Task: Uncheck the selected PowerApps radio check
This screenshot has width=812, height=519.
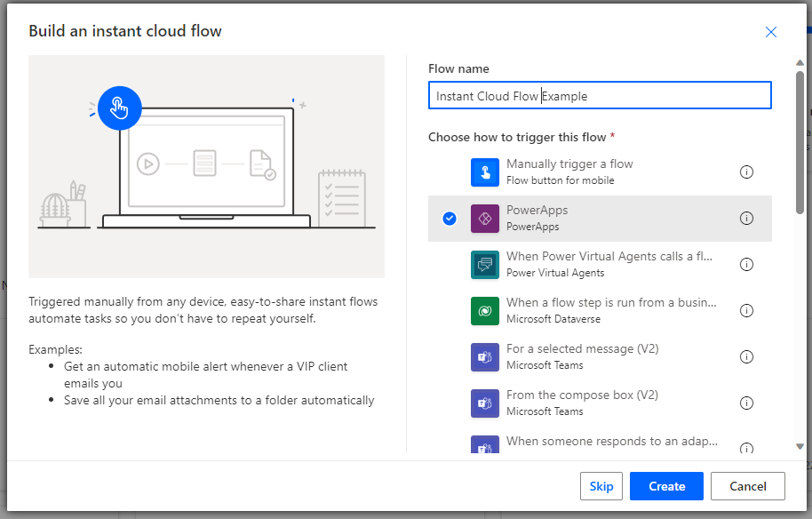Action: (450, 219)
